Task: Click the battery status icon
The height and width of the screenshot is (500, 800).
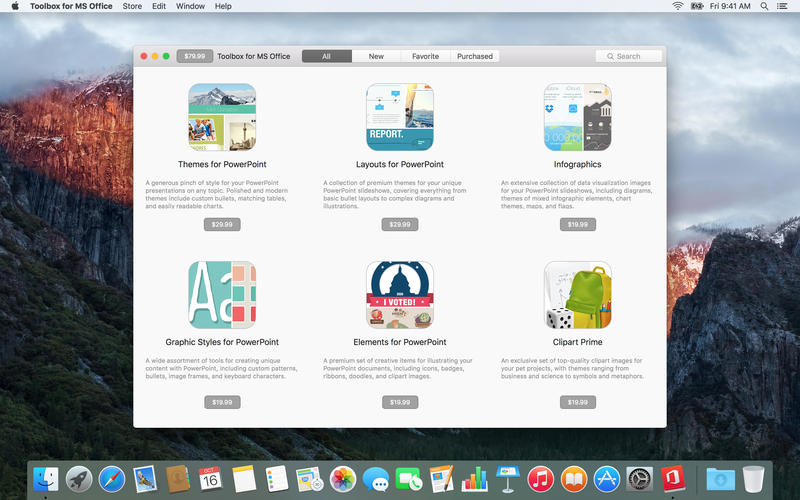Action: coord(697,6)
